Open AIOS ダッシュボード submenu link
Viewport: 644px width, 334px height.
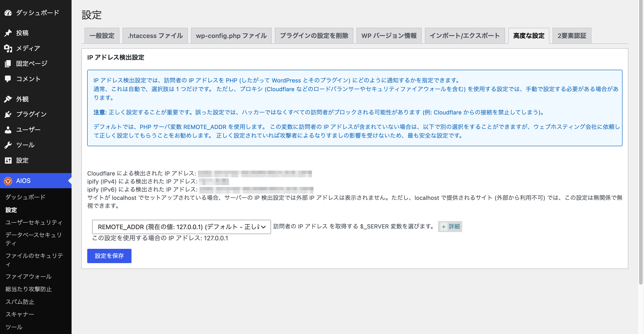click(25, 197)
